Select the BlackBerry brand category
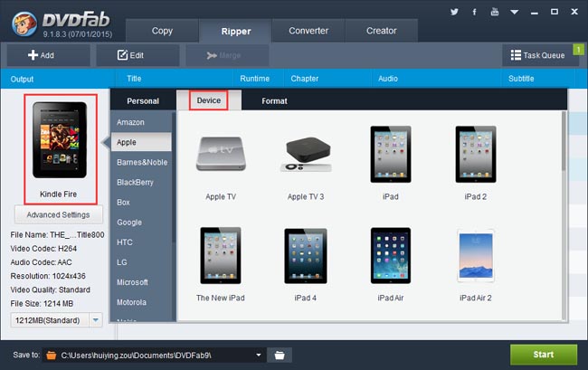This screenshot has width=588, height=370. 141,182
